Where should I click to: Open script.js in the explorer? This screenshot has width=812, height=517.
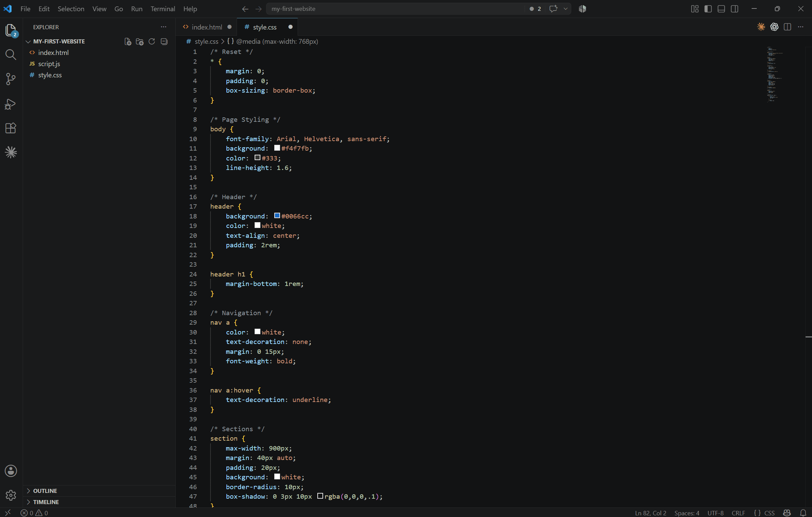pyautogui.click(x=99, y=64)
